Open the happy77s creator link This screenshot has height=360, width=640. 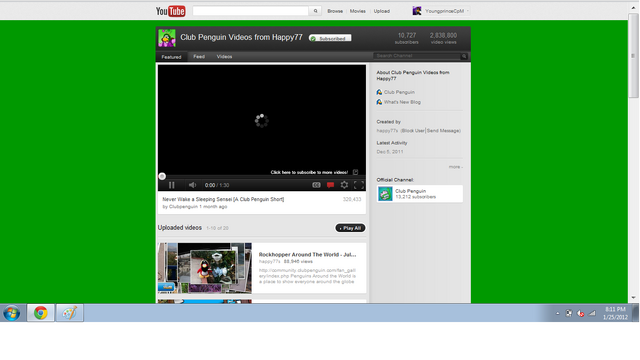(387, 131)
